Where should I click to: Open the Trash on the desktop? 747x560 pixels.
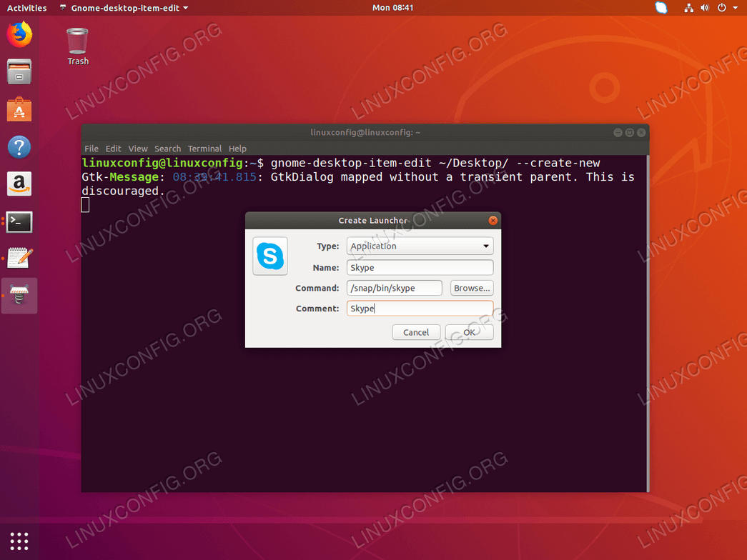click(x=76, y=41)
